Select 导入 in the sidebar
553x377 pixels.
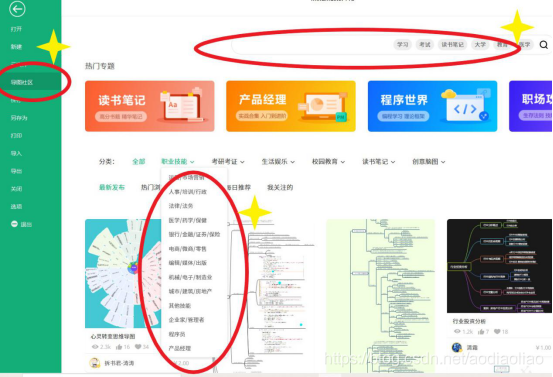tap(16, 153)
